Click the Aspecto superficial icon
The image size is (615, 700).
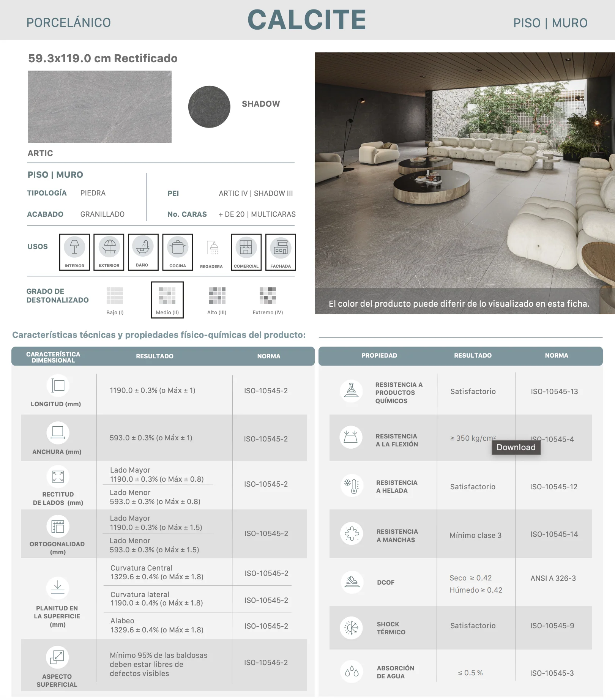pos(57,657)
